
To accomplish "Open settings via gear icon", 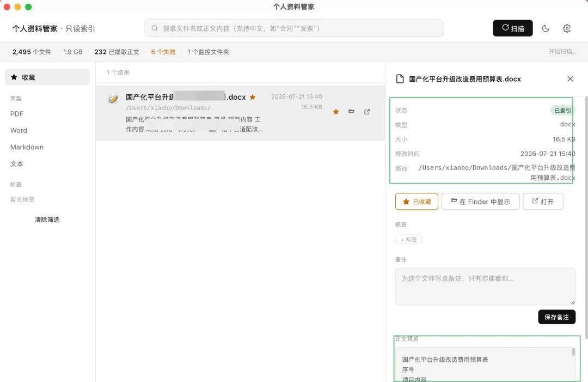I will [x=567, y=28].
